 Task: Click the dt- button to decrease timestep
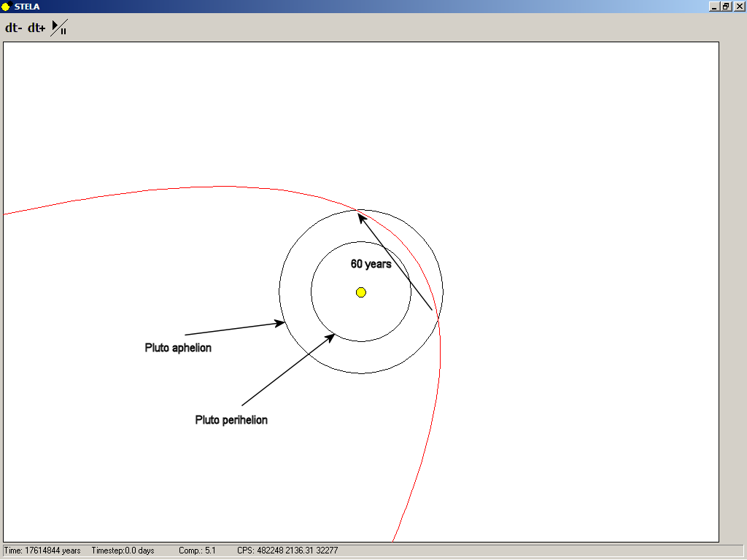14,28
